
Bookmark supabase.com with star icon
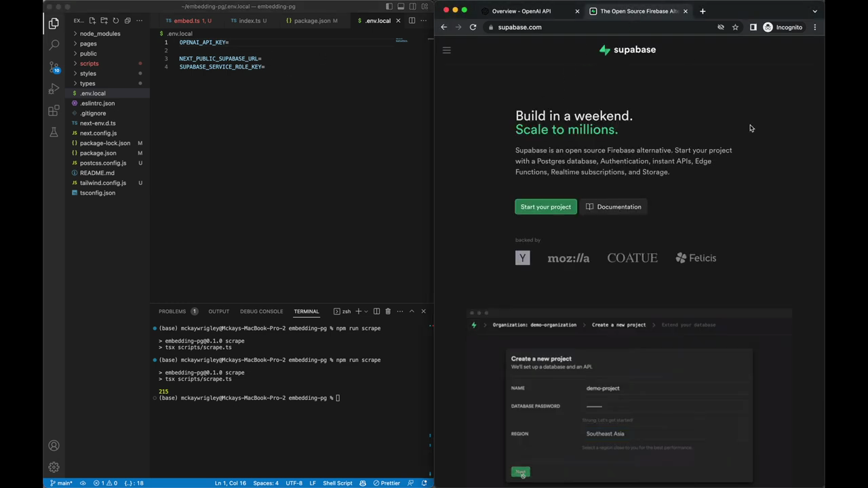[x=735, y=27]
